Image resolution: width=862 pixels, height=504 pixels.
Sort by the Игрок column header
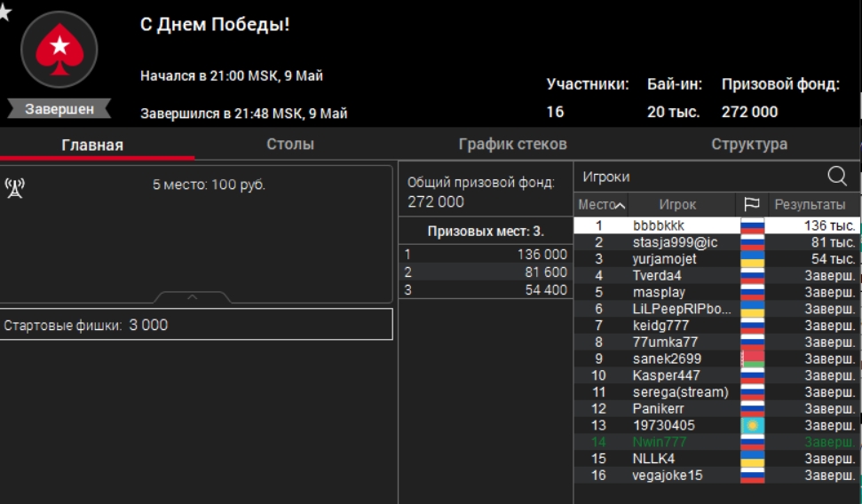[x=677, y=205]
